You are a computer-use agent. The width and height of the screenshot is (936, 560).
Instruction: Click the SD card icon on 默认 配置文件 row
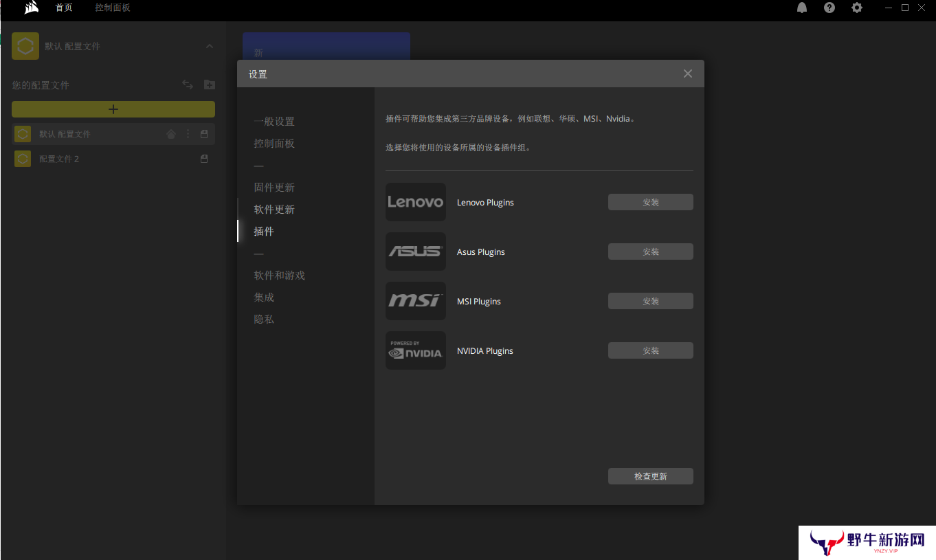click(x=204, y=134)
